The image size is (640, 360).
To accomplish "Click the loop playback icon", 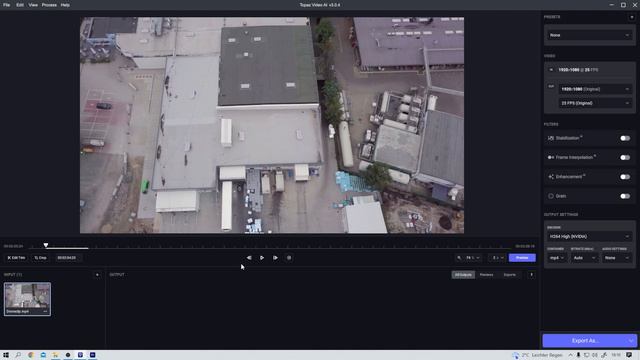I will point(289,258).
